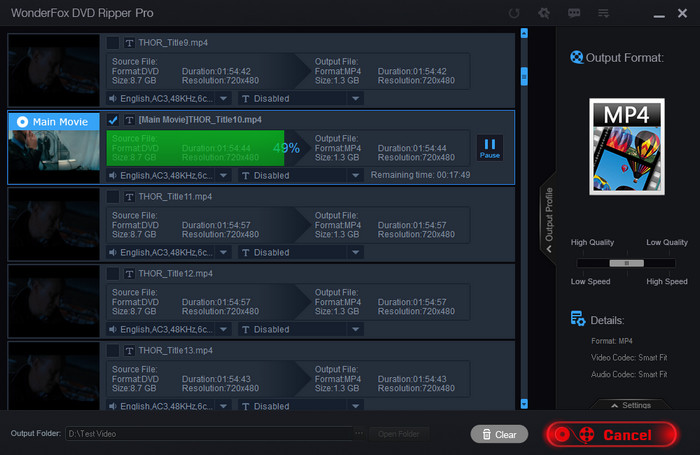
Task: Click the Video Codec: Smart Fit detail
Action: click(629, 358)
